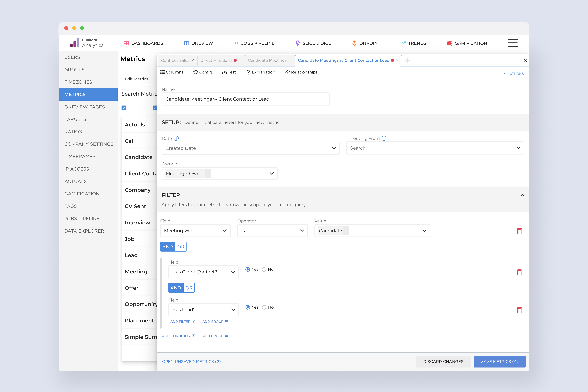Open Dashboards from the top navigation
The image size is (588, 392).
pyautogui.click(x=143, y=43)
